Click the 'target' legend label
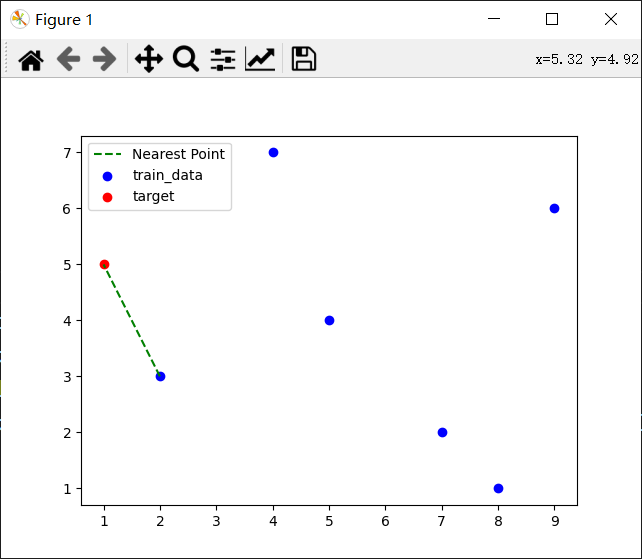 153,196
